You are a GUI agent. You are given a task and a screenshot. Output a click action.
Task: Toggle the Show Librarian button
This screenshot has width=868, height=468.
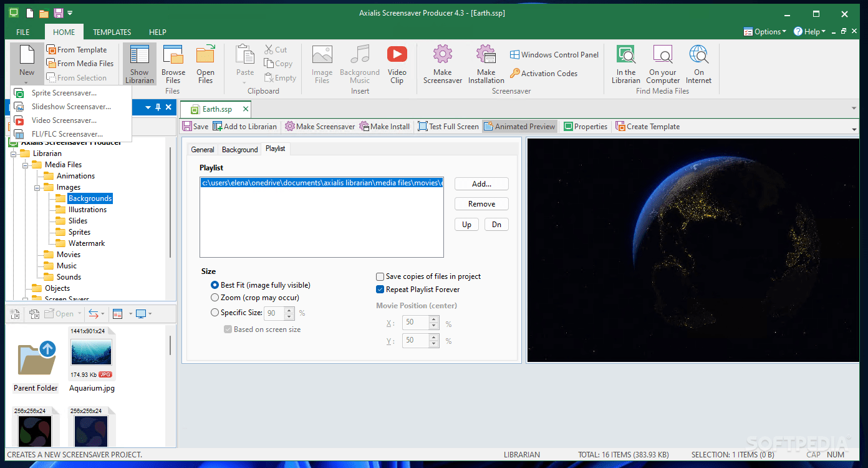(x=139, y=64)
